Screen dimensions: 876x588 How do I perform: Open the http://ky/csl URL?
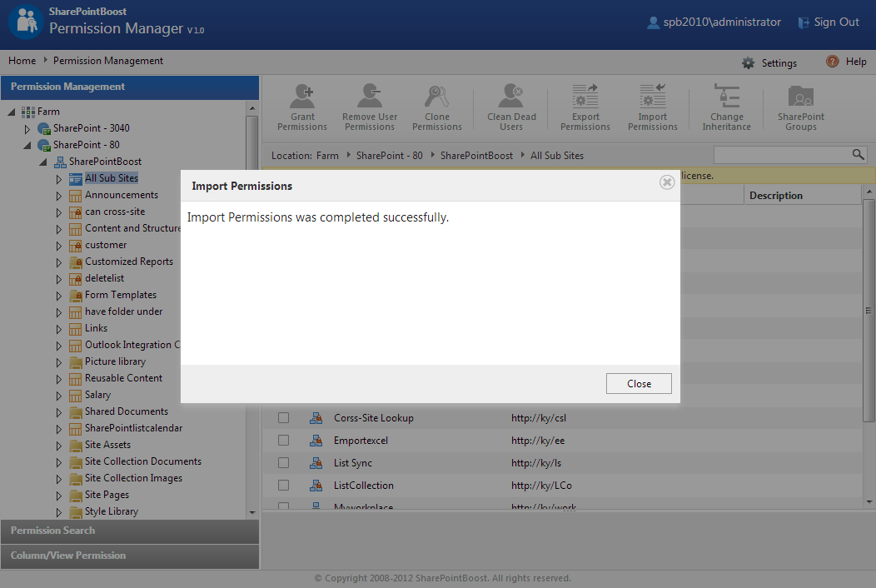coord(539,418)
